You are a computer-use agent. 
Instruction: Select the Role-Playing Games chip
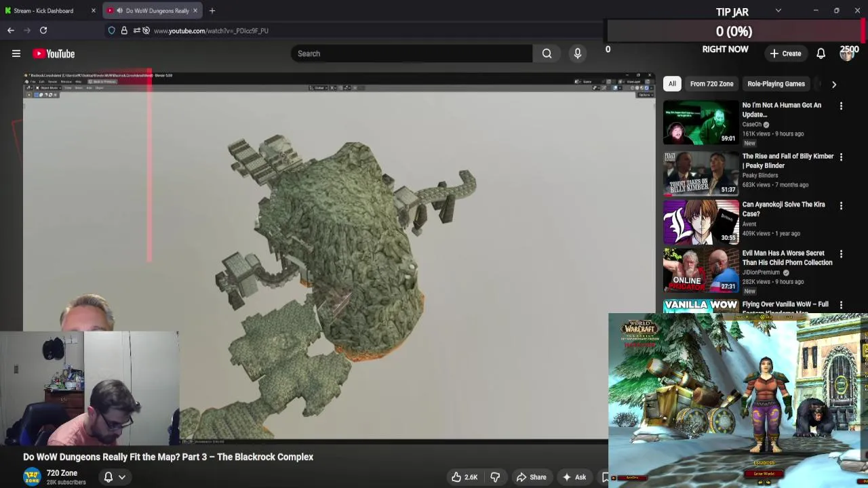tap(776, 84)
